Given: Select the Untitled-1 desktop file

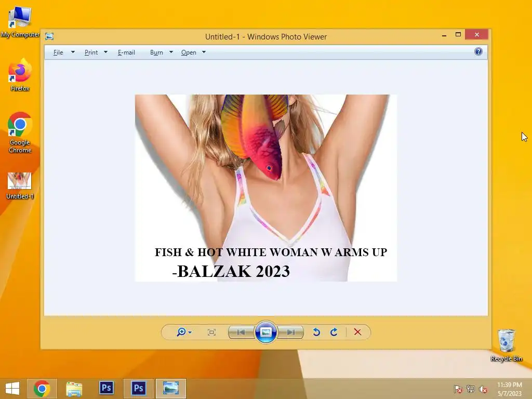Looking at the screenshot, I should pyautogui.click(x=20, y=186).
